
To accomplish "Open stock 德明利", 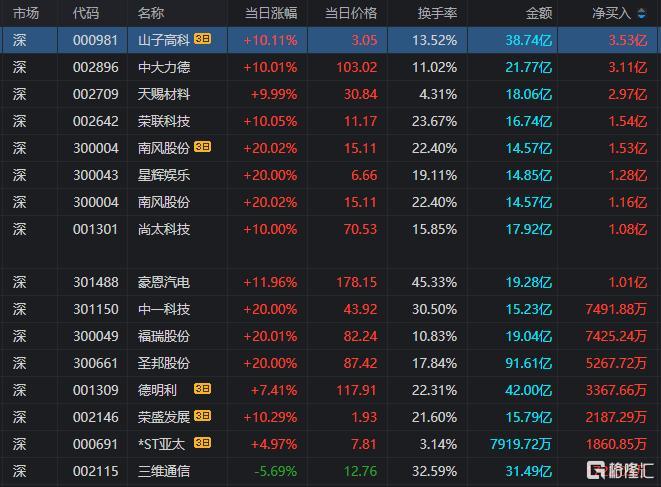I will [157, 390].
